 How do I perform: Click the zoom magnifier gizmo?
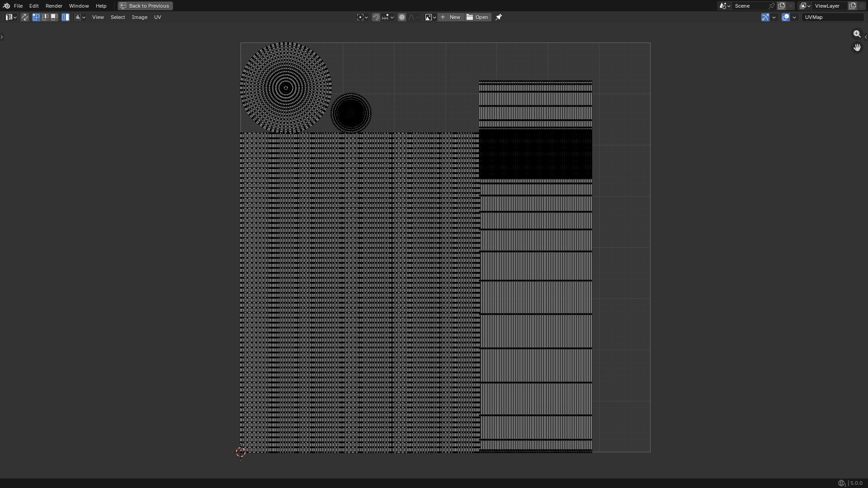857,34
